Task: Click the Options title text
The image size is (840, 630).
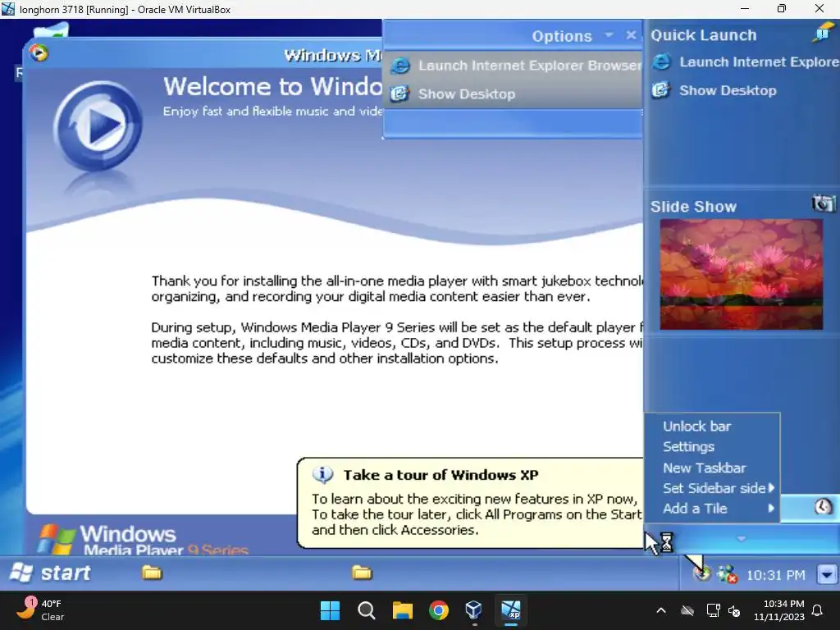Action: click(x=562, y=36)
